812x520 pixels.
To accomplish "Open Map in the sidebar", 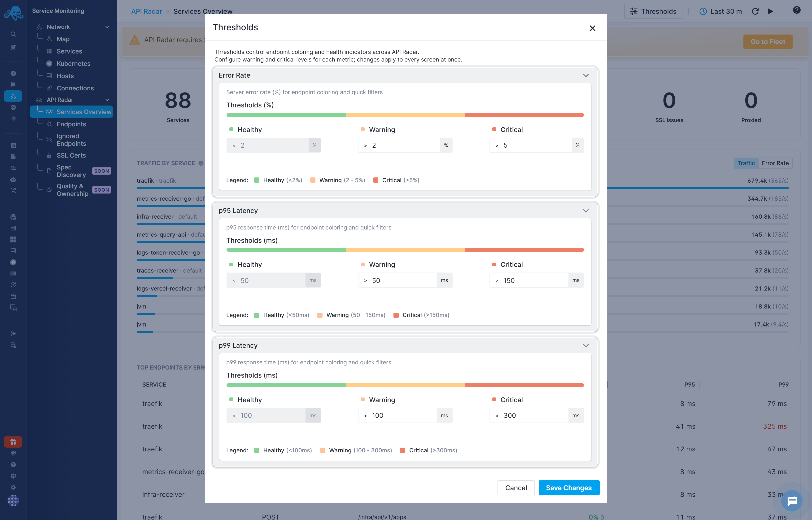I will tap(63, 39).
